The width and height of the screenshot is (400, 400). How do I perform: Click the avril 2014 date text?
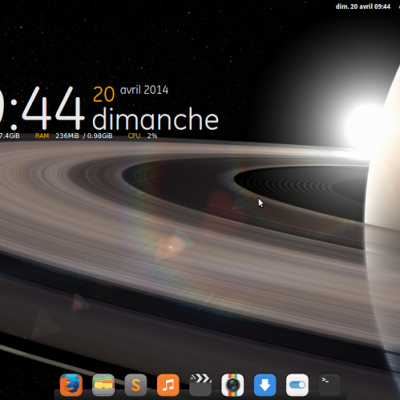click(x=144, y=90)
